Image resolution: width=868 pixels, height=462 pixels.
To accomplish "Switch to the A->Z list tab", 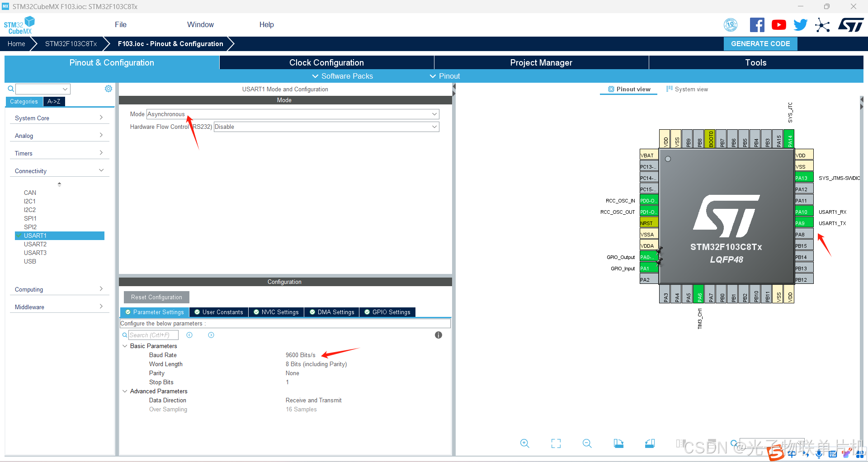I will tap(54, 101).
